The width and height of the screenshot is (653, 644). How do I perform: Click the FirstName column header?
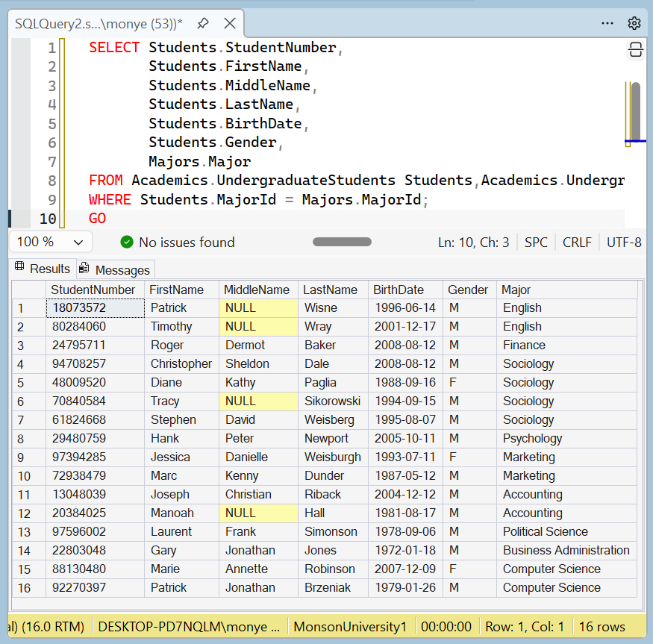tap(181, 290)
